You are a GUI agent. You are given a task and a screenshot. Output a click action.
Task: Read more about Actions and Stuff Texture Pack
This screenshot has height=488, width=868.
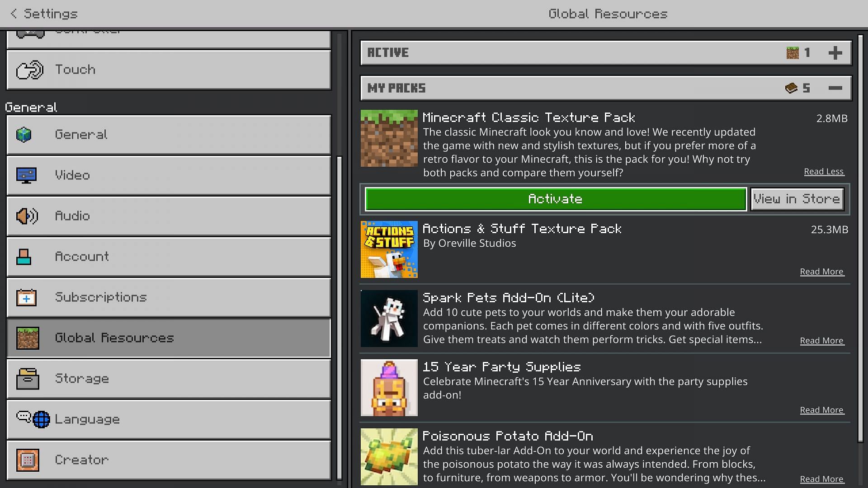[821, 271]
